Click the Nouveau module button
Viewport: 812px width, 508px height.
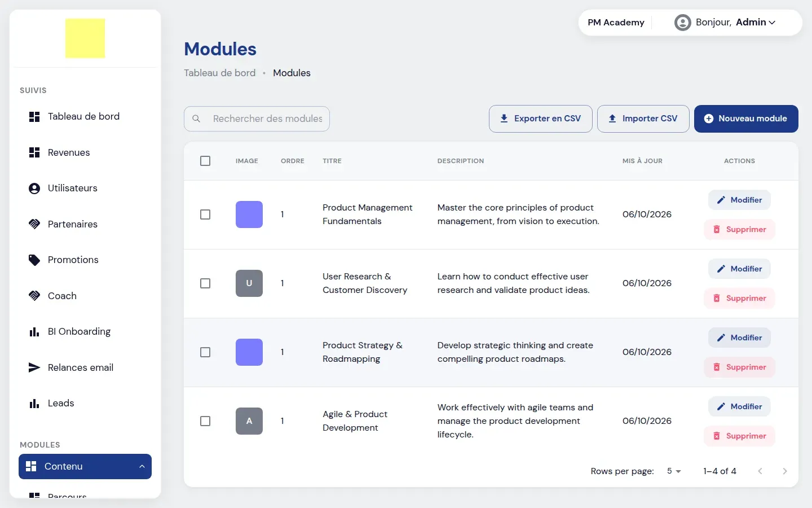point(746,119)
